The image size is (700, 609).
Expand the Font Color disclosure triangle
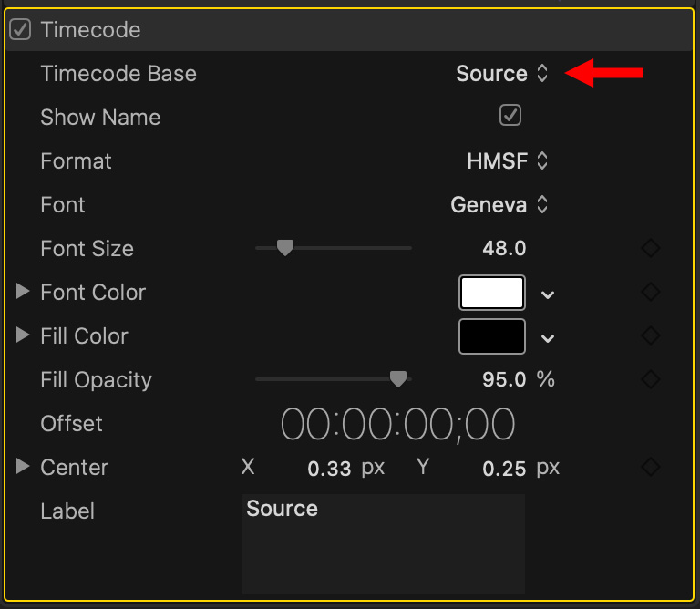pos(23,293)
